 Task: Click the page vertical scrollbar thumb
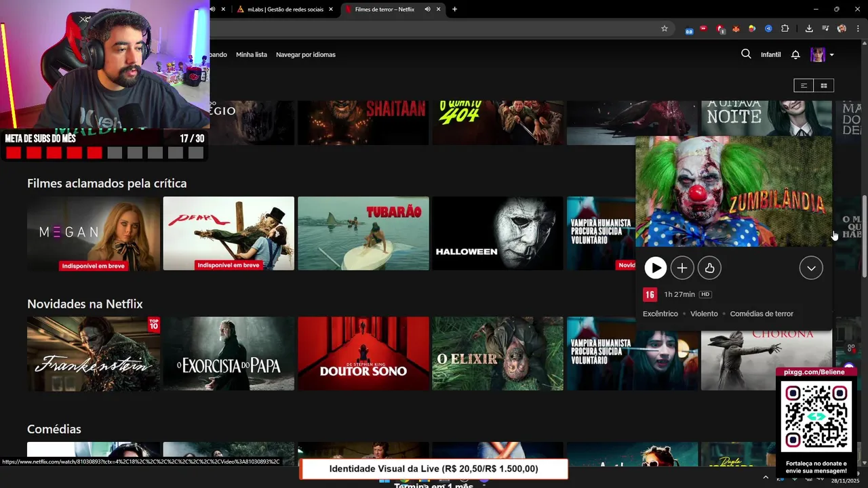pos(864,235)
